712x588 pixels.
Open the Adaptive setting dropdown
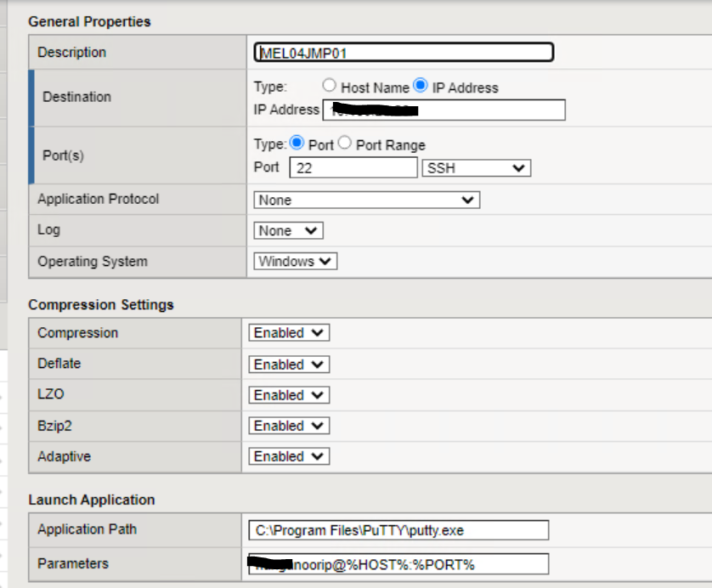(x=289, y=456)
